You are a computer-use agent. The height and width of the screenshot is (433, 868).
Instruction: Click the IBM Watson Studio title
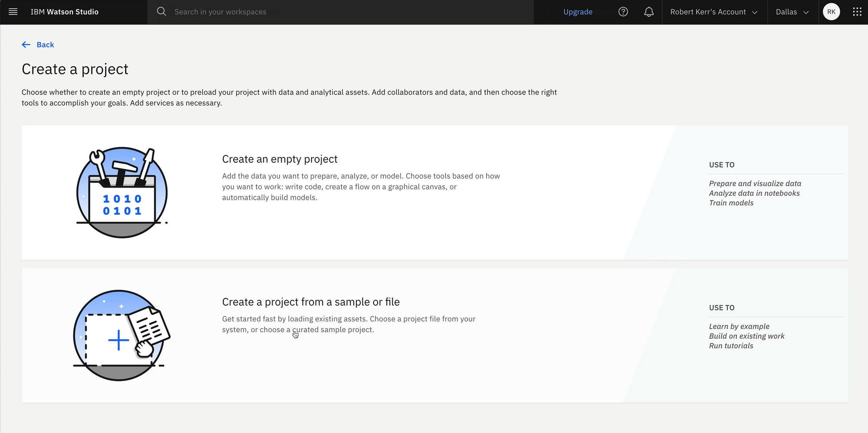64,12
